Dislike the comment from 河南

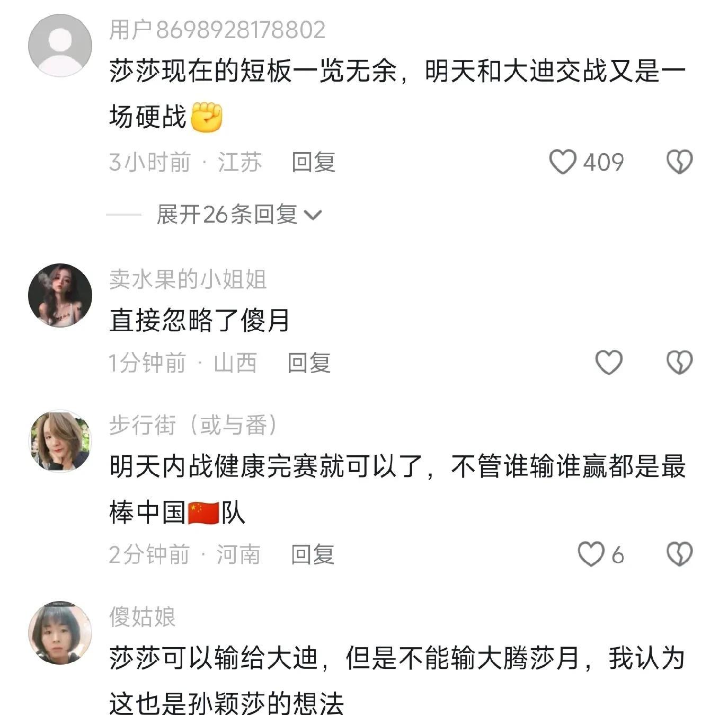click(x=679, y=554)
